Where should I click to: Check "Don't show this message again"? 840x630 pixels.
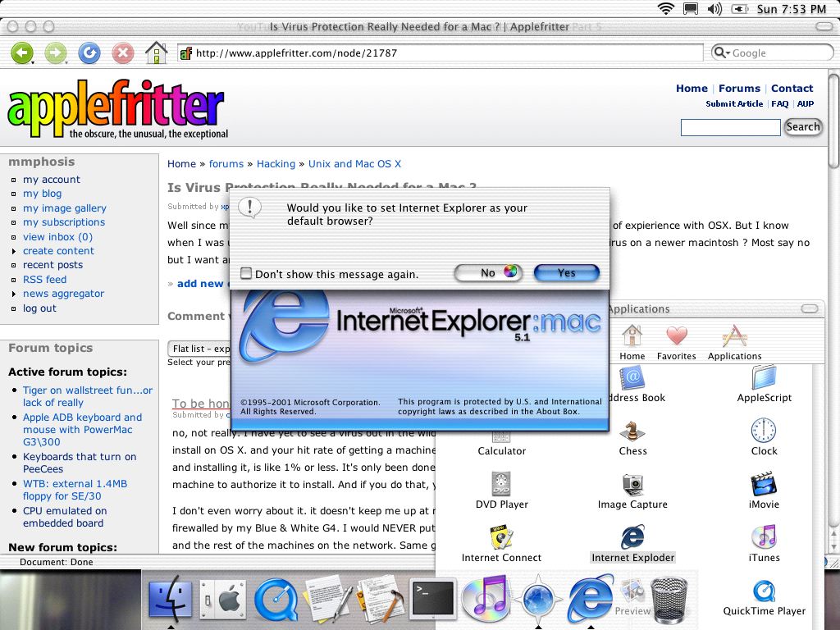[246, 274]
